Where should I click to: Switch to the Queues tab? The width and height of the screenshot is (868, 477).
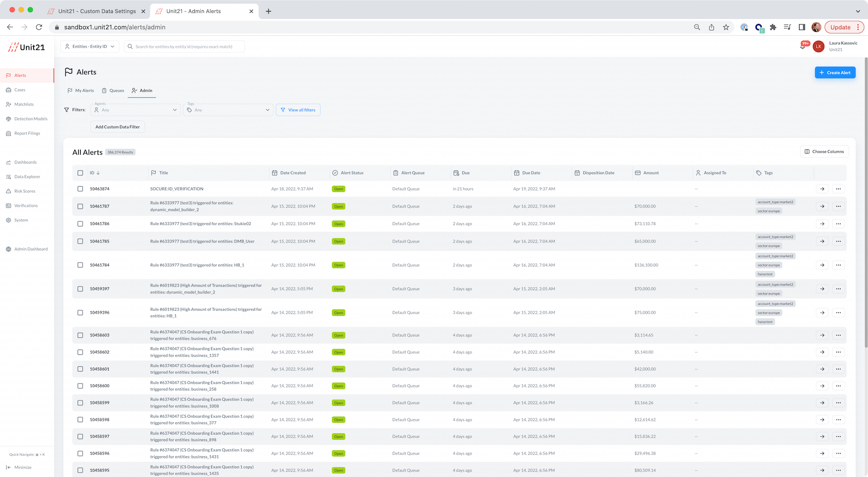pyautogui.click(x=113, y=91)
